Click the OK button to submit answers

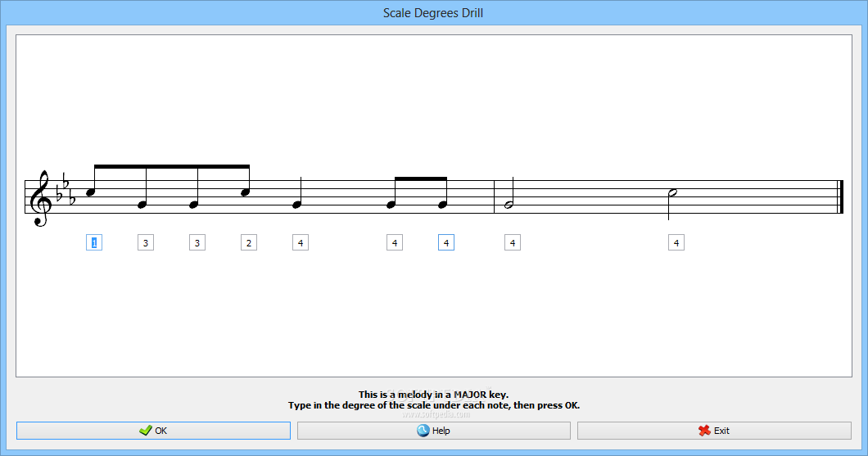pyautogui.click(x=153, y=431)
